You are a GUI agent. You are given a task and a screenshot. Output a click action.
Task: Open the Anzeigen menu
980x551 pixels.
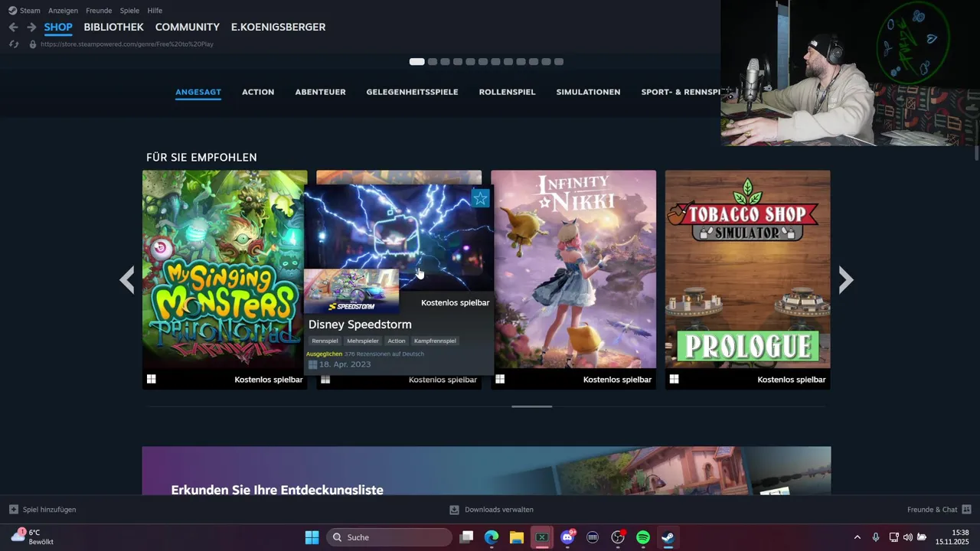click(63, 11)
